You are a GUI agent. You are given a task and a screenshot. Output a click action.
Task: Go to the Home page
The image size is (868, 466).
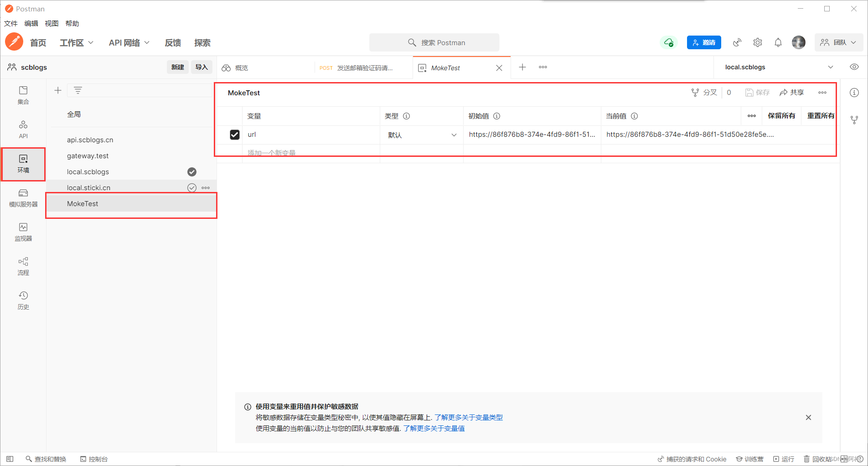point(38,42)
